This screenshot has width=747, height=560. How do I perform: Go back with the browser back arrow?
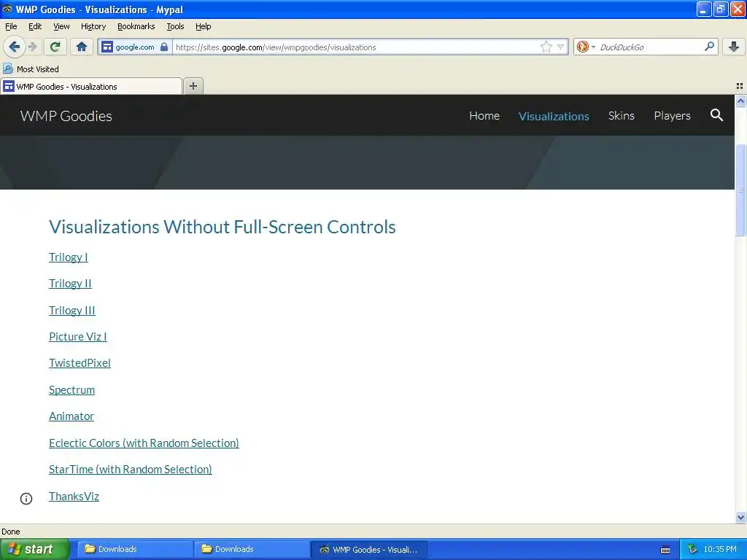click(15, 47)
